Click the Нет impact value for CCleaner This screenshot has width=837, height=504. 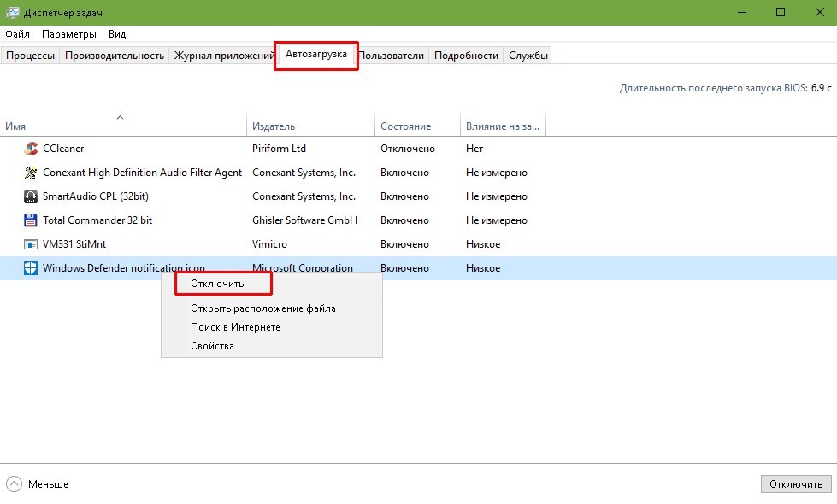coord(474,149)
